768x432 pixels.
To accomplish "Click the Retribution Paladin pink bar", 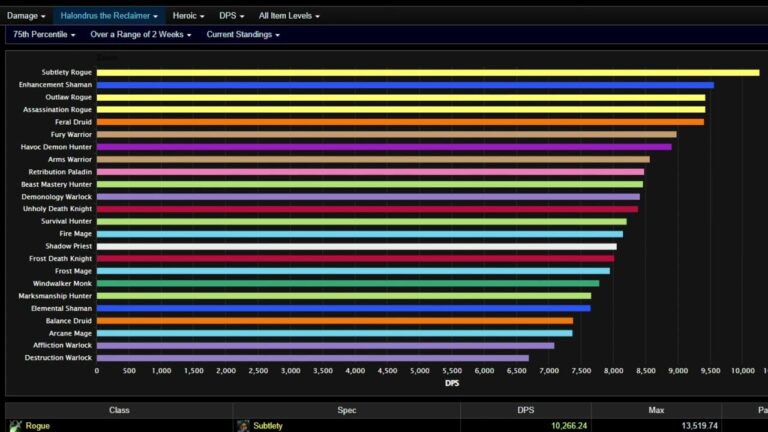I will [x=370, y=172].
